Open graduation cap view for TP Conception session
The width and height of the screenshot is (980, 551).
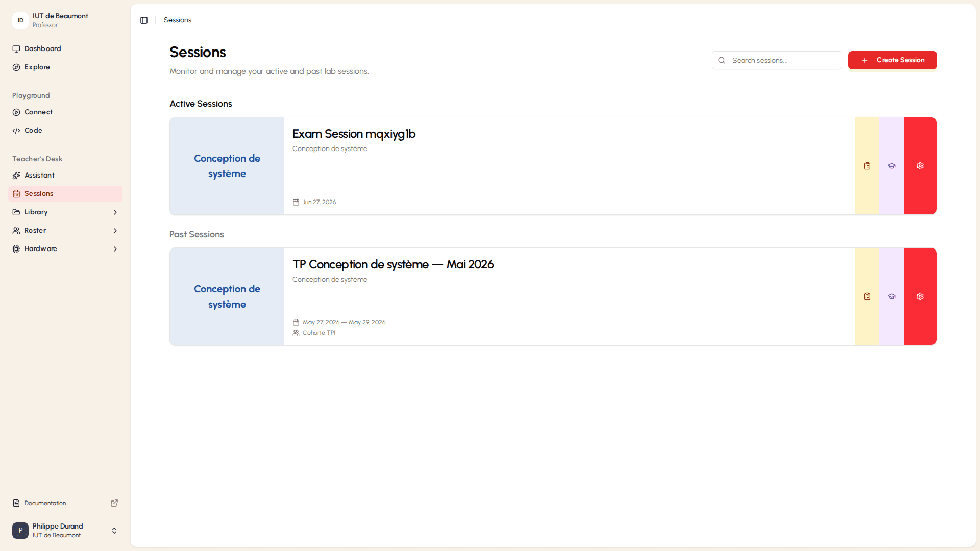[x=892, y=296]
